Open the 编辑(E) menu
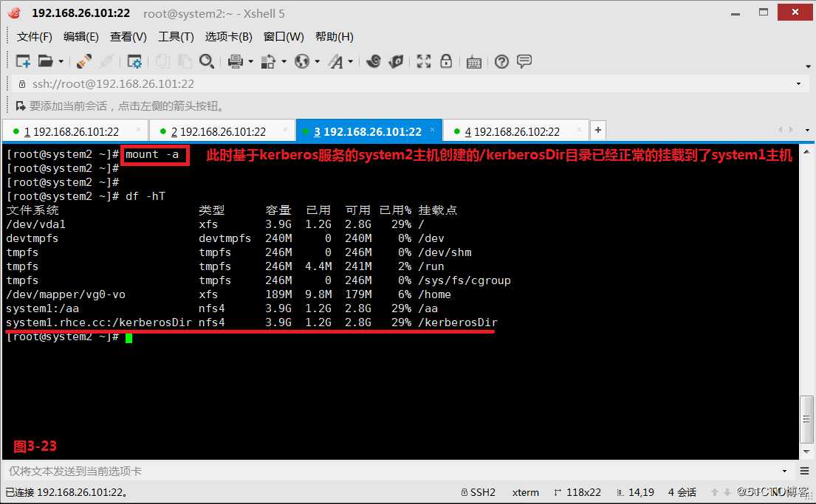Image resolution: width=816 pixels, height=504 pixels. (80, 36)
